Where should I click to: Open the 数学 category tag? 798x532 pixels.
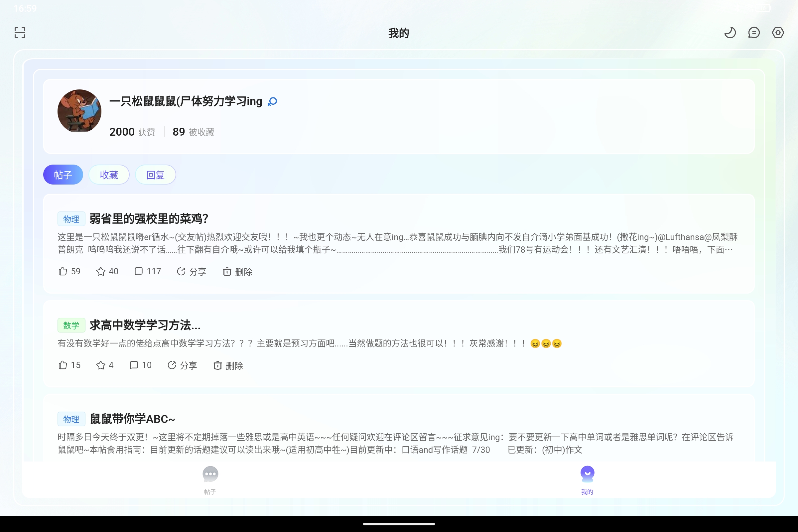tap(71, 325)
